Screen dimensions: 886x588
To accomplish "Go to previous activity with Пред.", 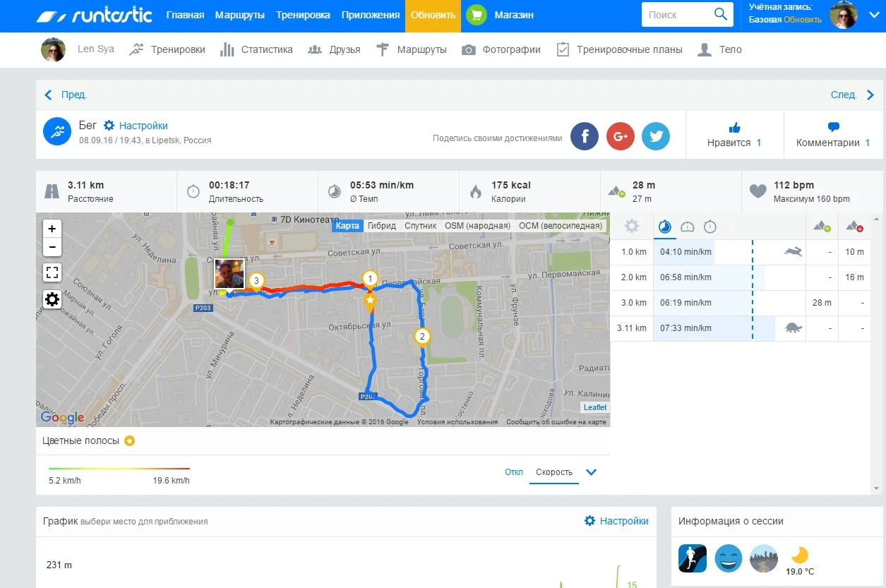I will (x=66, y=95).
